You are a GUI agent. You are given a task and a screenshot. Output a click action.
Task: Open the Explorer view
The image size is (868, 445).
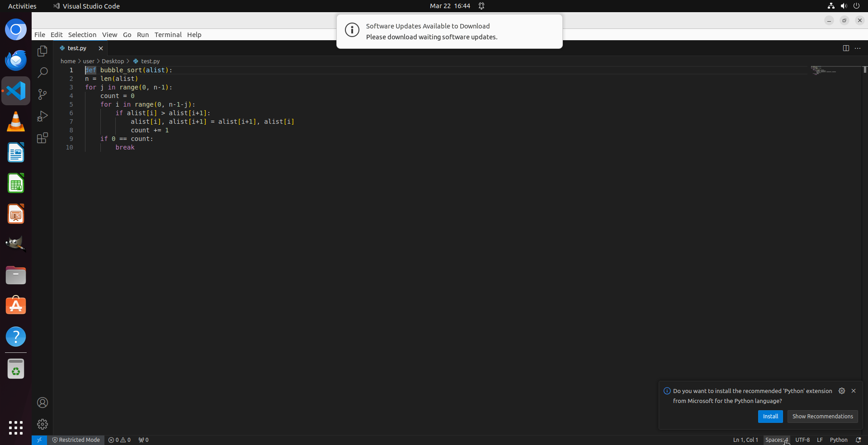coord(42,51)
